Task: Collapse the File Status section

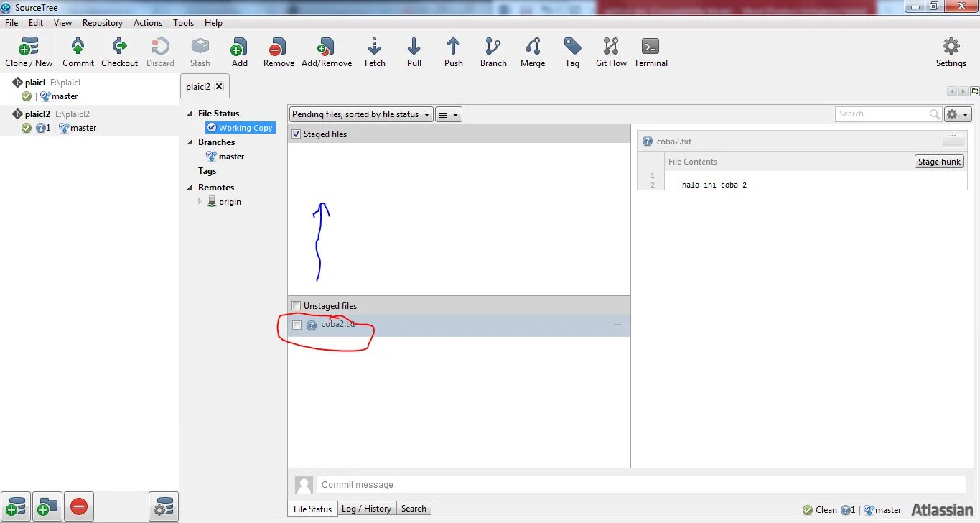Action: (191, 114)
